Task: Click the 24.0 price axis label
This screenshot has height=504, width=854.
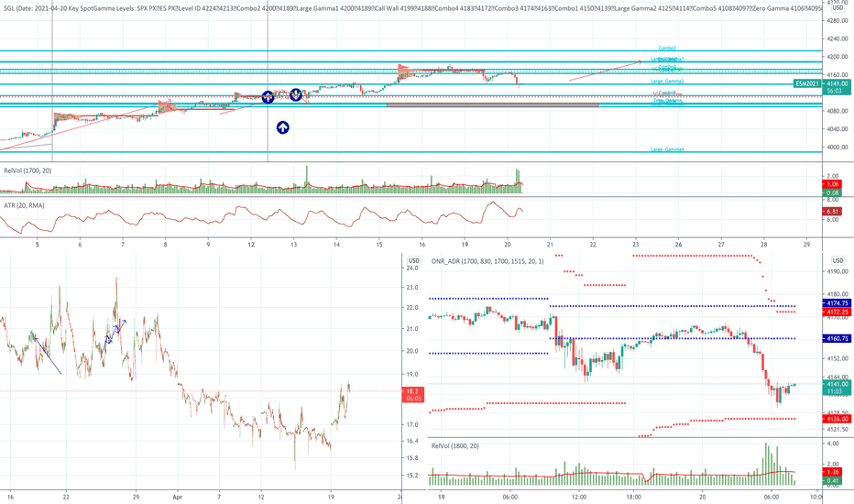Action: coord(412,268)
